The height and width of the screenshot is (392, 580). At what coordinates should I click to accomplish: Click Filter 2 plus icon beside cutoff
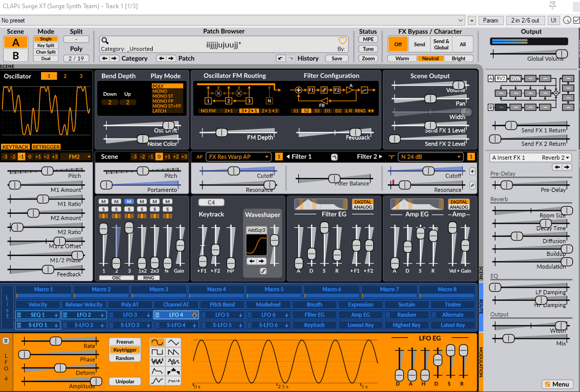click(x=472, y=171)
